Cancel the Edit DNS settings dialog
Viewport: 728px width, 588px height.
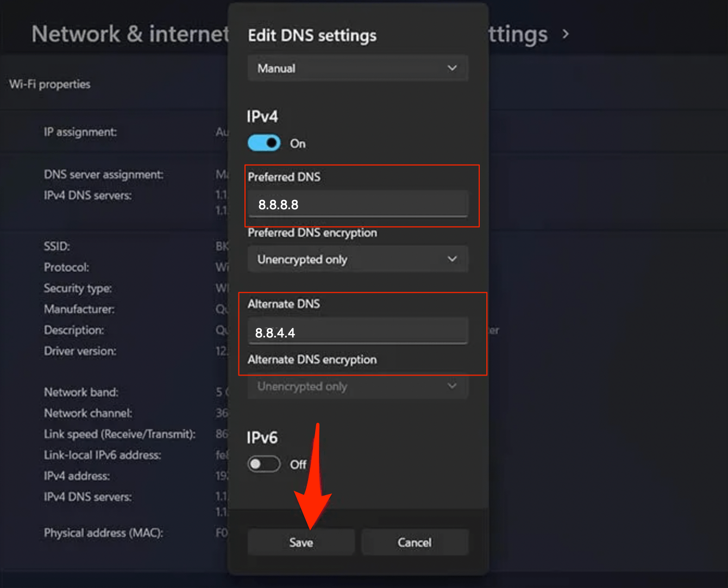415,542
